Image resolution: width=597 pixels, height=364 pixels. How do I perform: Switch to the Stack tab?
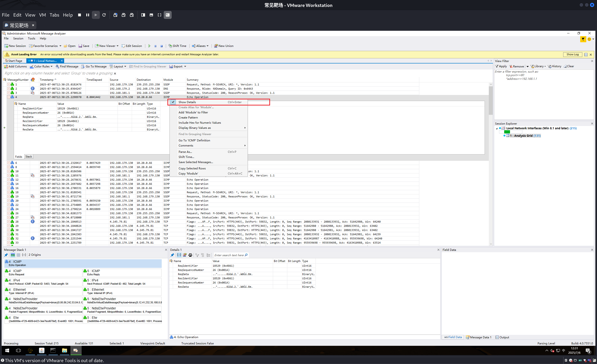pyautogui.click(x=29, y=157)
